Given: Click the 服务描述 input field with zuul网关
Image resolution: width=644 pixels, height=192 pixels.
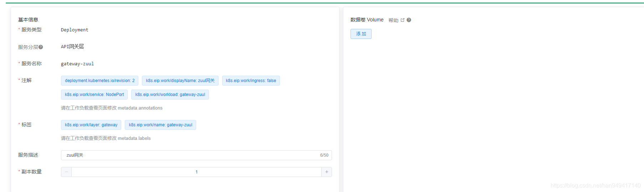Looking at the screenshot, I should click(x=196, y=155).
